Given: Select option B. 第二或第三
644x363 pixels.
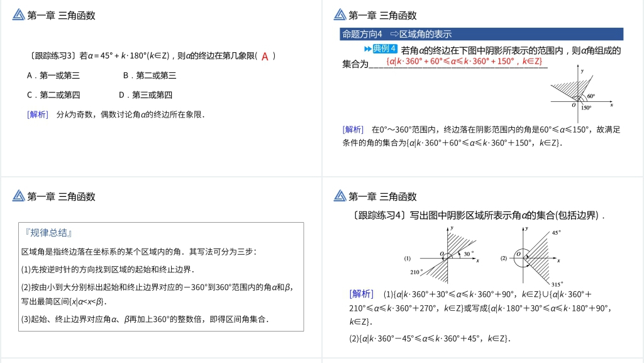Looking at the screenshot, I should click(x=150, y=75).
